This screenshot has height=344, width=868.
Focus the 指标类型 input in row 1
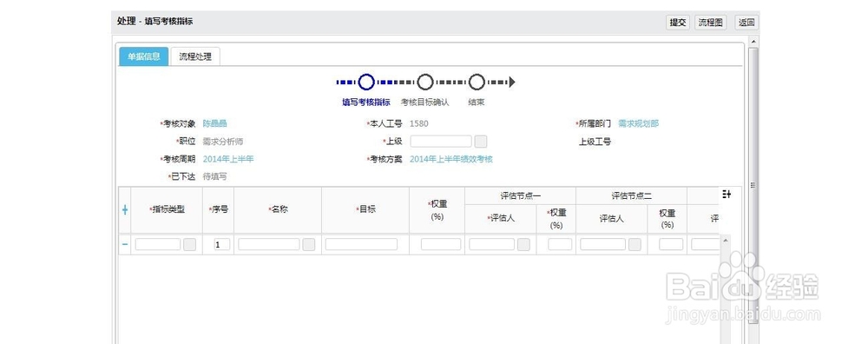click(x=158, y=244)
